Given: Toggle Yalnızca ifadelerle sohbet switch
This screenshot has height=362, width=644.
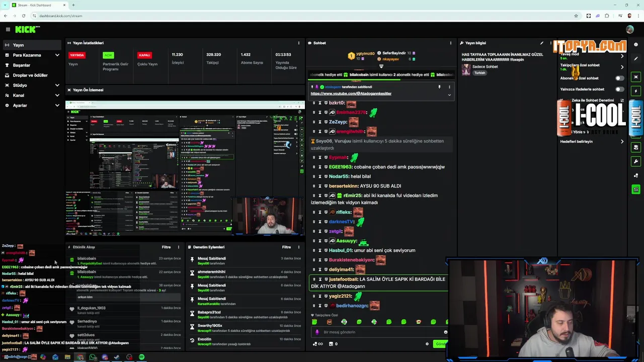Looking at the screenshot, I should tap(620, 89).
